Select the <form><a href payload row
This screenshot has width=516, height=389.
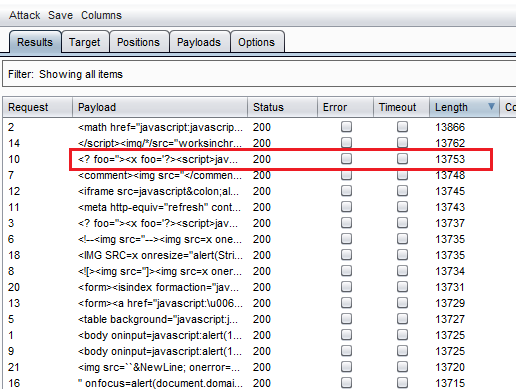tap(160, 303)
